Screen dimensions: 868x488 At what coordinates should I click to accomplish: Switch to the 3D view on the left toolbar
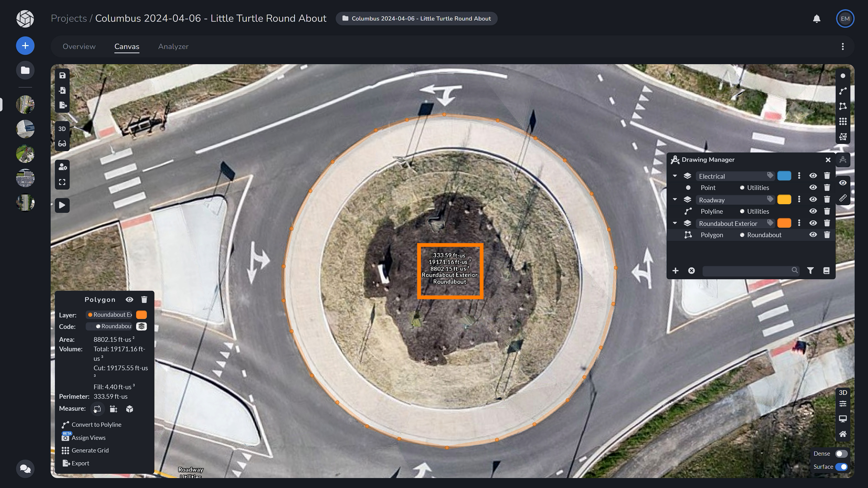(x=62, y=129)
